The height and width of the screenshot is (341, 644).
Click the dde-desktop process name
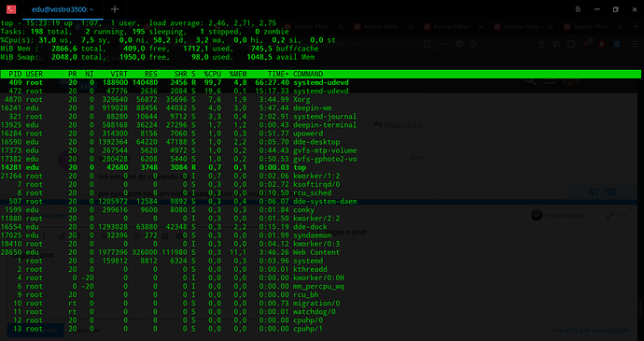point(316,142)
